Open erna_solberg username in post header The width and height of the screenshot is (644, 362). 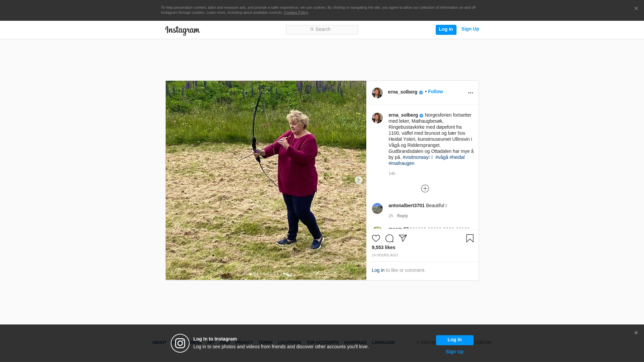click(402, 92)
